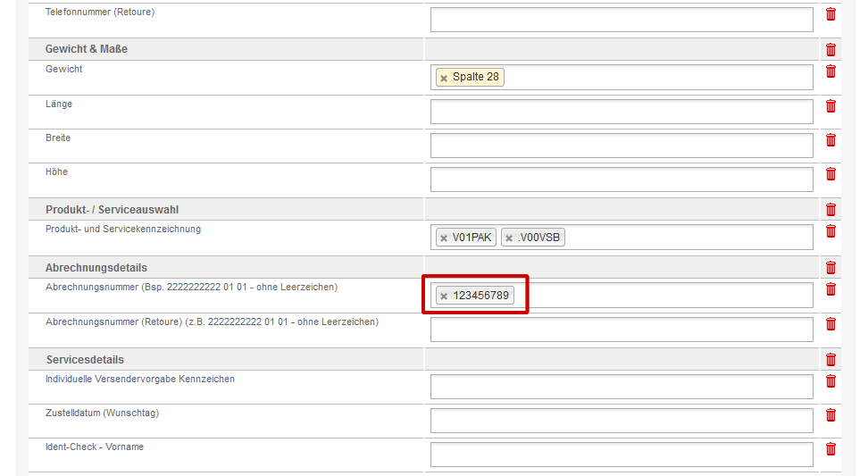Remove the Breite row via trash icon
The image size is (868, 476).
(830, 140)
